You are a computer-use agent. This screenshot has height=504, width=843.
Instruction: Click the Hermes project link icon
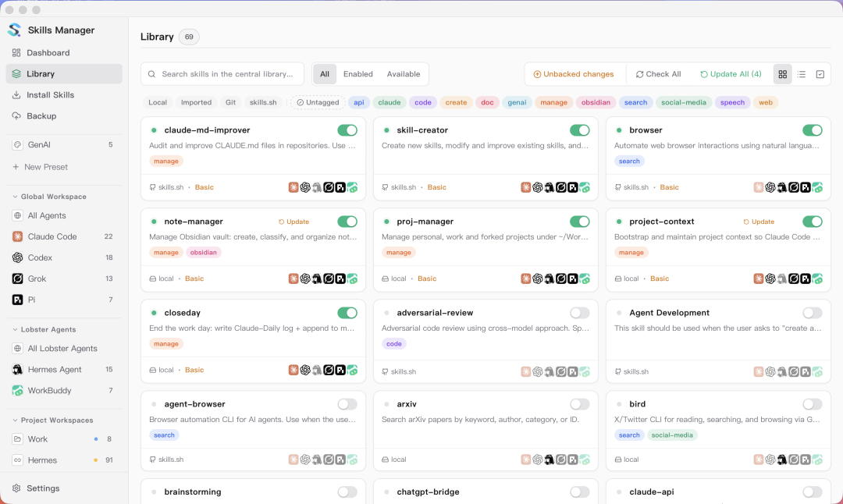click(17, 460)
